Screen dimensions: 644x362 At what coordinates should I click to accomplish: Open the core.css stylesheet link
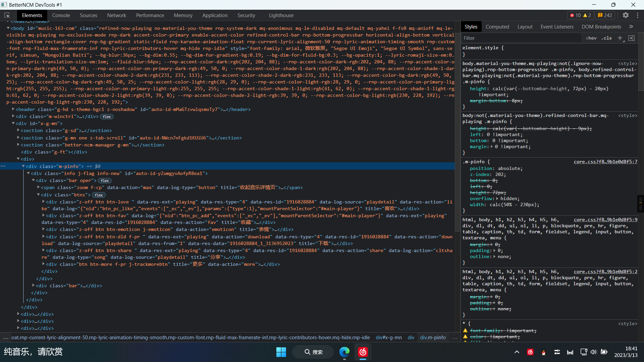(605, 162)
